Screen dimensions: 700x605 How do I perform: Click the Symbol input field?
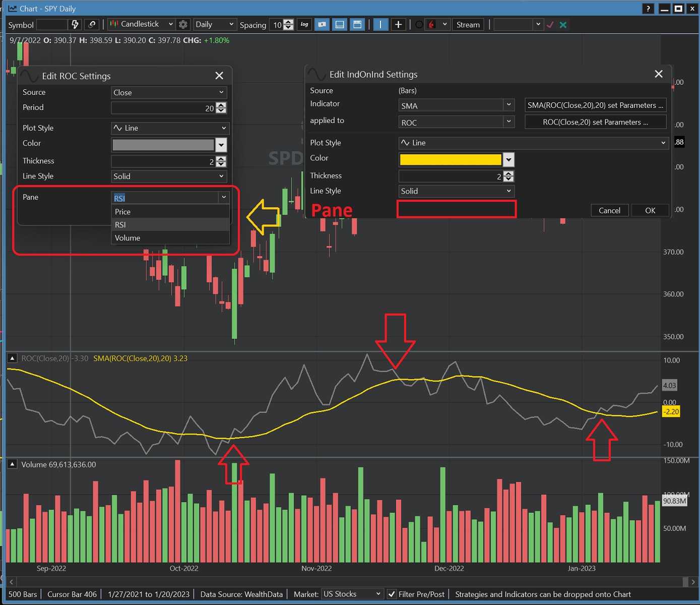pyautogui.click(x=51, y=24)
